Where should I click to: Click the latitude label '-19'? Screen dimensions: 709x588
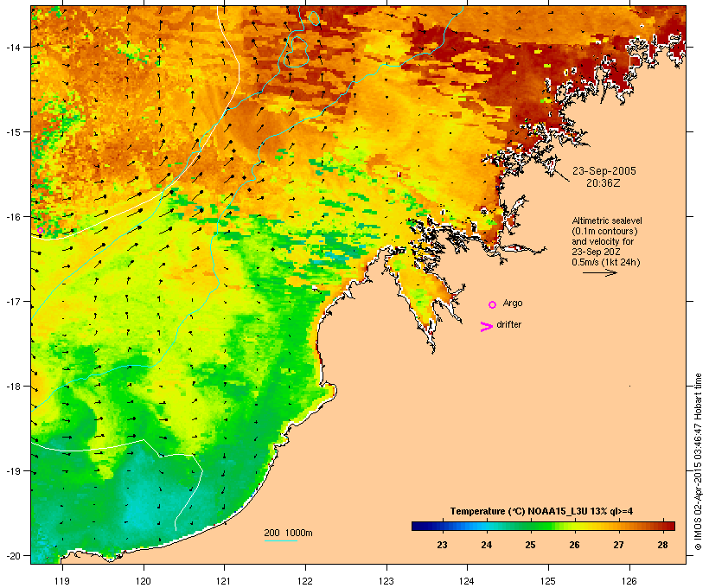click(x=13, y=471)
